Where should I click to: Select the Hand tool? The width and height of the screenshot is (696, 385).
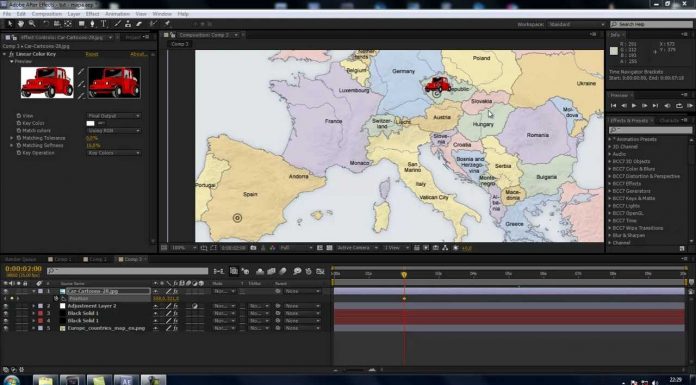pos(21,24)
